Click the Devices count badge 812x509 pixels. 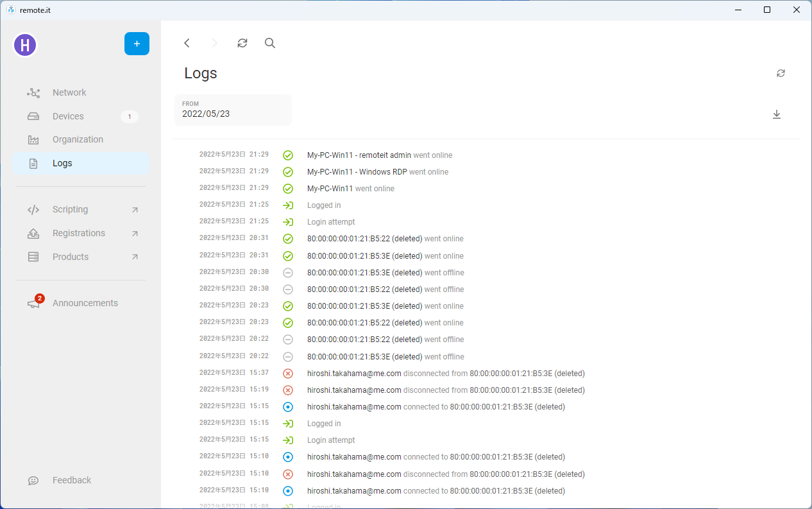pos(130,116)
